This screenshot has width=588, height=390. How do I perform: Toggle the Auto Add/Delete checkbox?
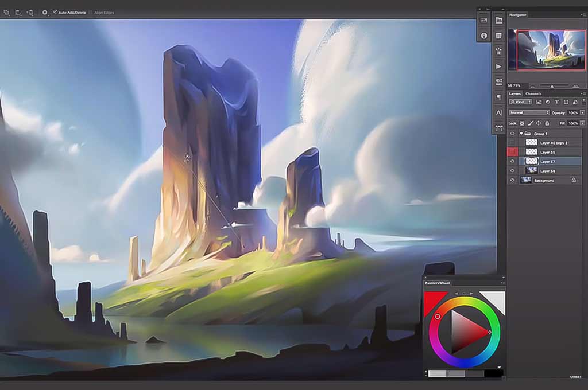click(55, 12)
